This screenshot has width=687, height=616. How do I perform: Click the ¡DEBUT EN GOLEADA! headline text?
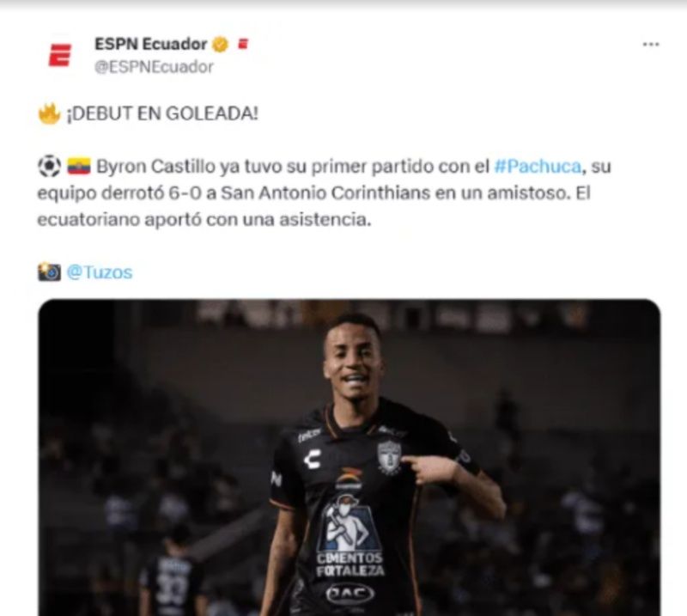point(162,114)
